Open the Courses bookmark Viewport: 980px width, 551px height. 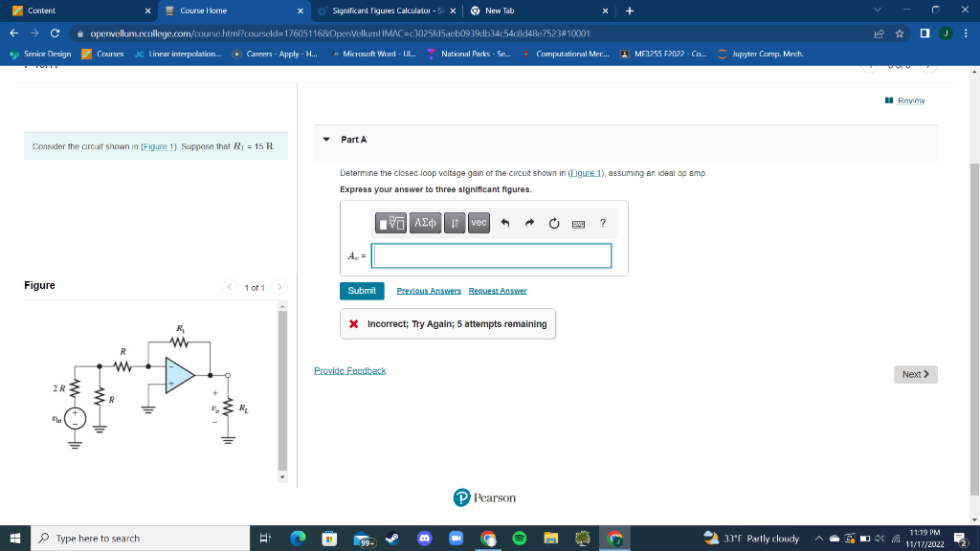tap(103, 54)
